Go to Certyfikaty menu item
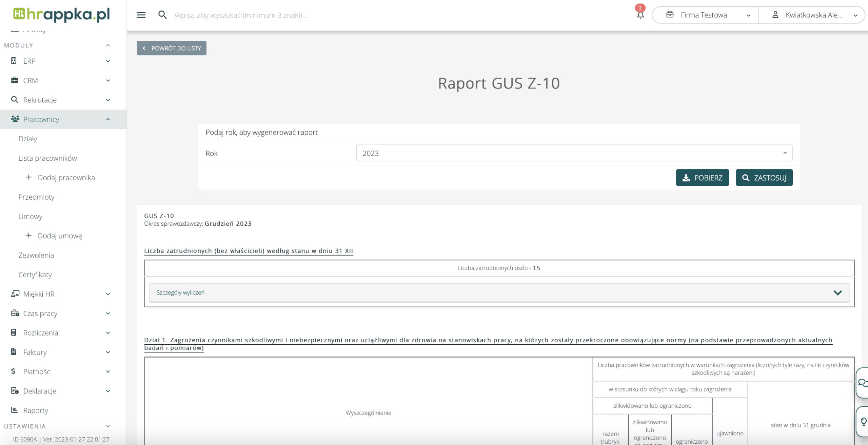Screen dimensions: 868x445 [35, 275]
